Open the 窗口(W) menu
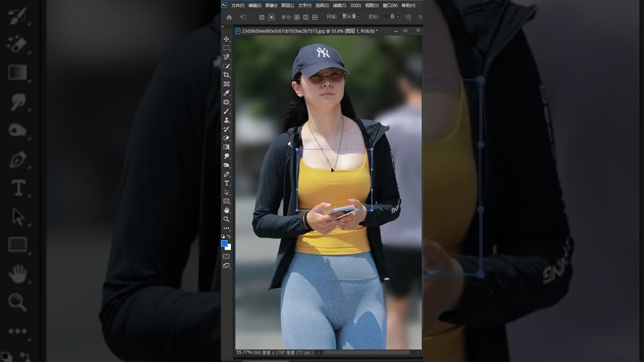The image size is (644, 362). pos(390,6)
